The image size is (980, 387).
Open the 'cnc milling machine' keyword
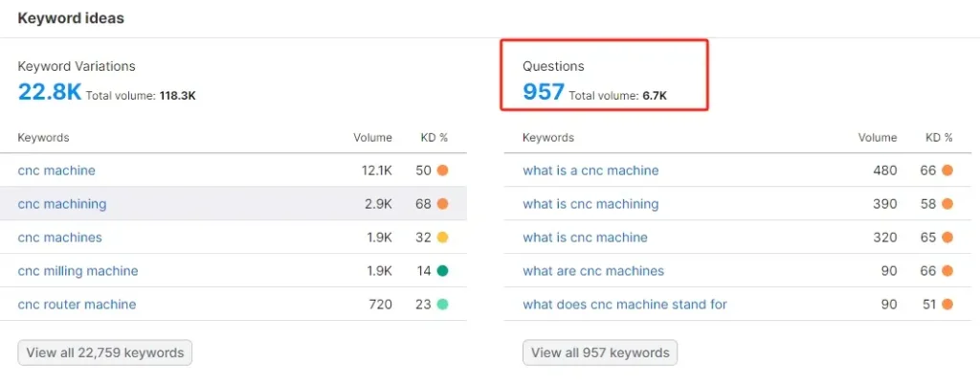click(78, 271)
